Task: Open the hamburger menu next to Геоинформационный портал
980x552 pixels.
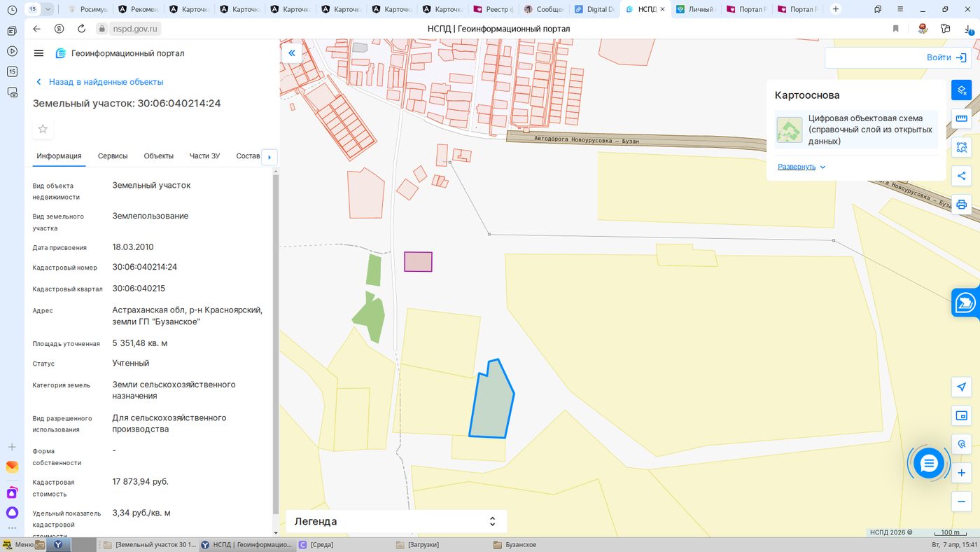Action: [38, 53]
